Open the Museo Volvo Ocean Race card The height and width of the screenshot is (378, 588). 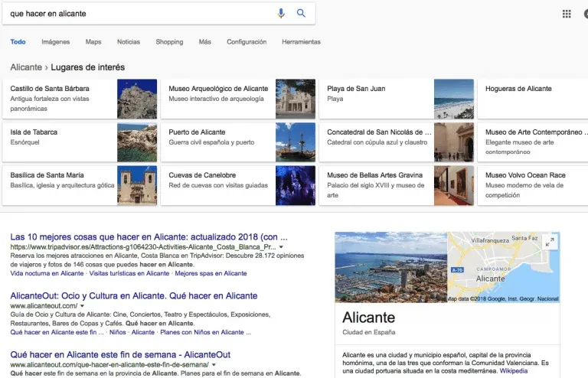click(533, 185)
